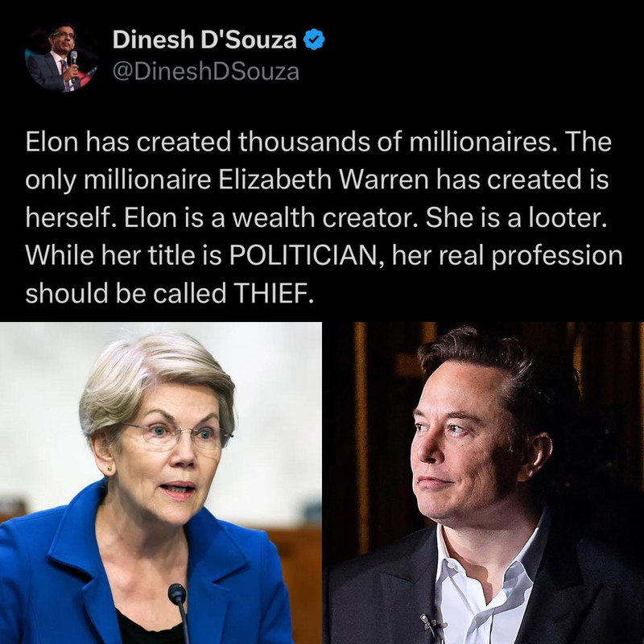Select the word POLITICIAN in the tweet
Image resolution: width=644 pixels, height=644 pixels.
coord(303,255)
